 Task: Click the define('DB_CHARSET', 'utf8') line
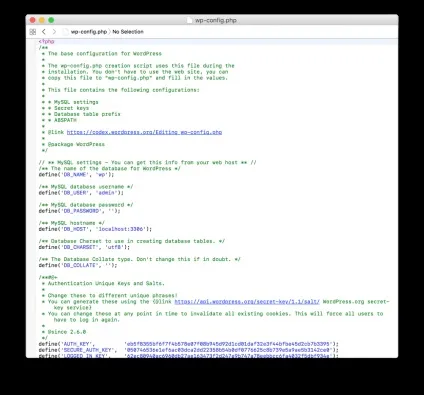point(84,247)
